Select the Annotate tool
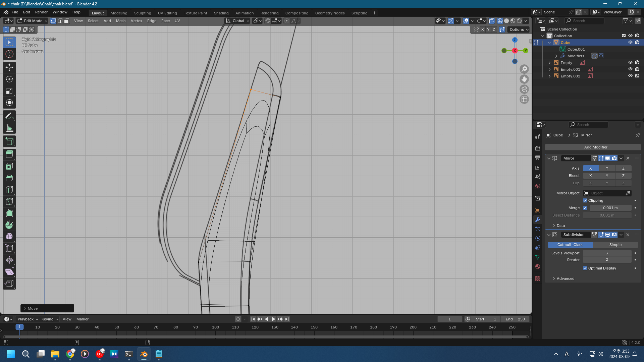This screenshot has height=362, width=644. [x=9, y=116]
